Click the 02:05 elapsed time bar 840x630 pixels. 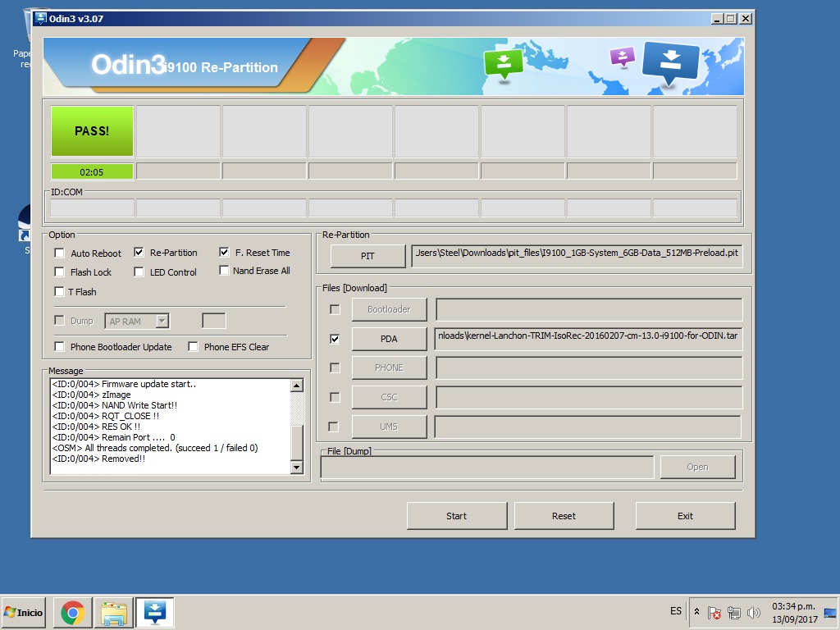pyautogui.click(x=92, y=172)
